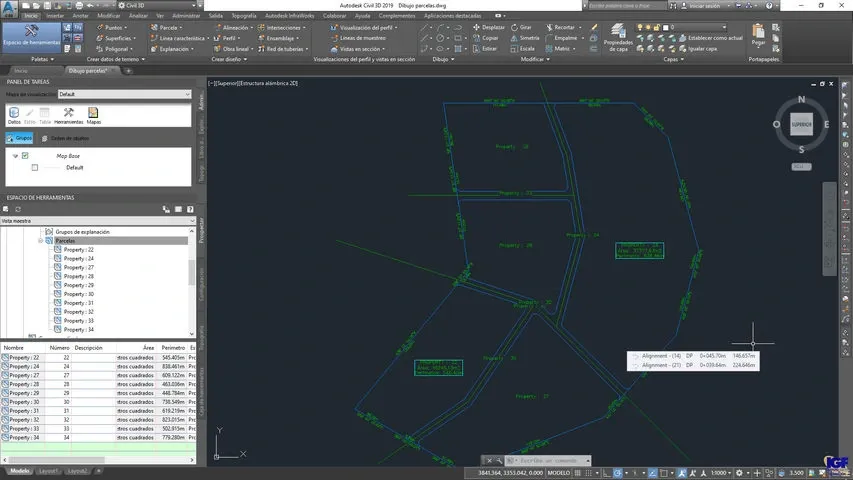Image resolution: width=853 pixels, height=480 pixels.
Task: Toggle the Map Base checkbox
Action: click(25, 156)
